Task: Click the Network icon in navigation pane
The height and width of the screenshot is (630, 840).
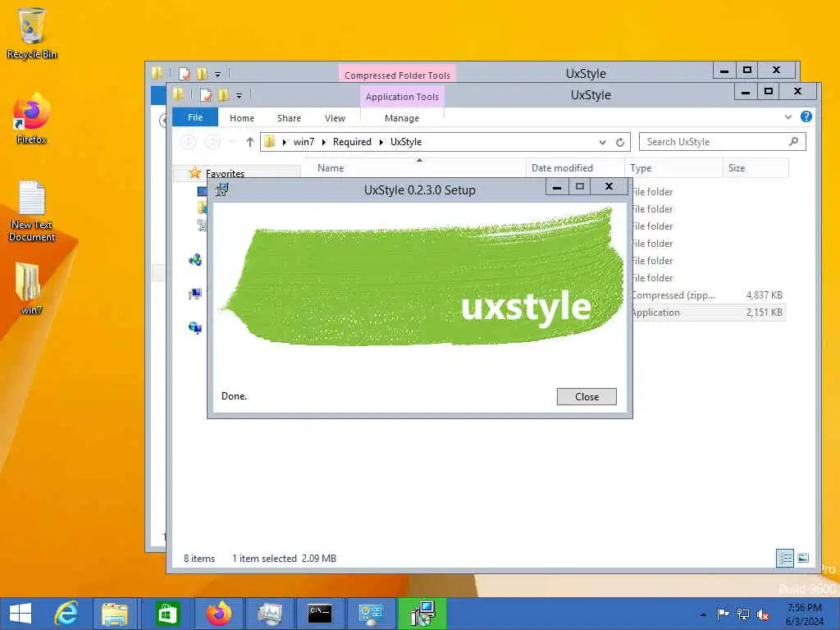Action: coord(195,327)
